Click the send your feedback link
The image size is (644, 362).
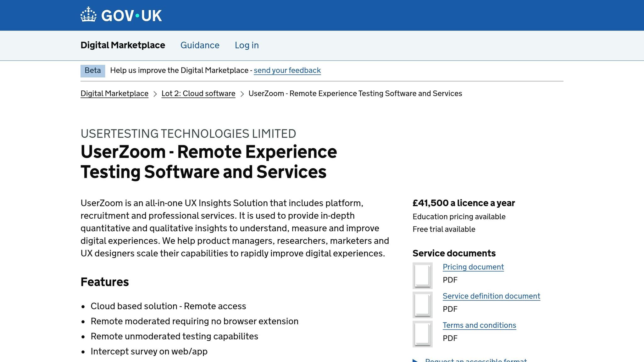click(x=287, y=70)
